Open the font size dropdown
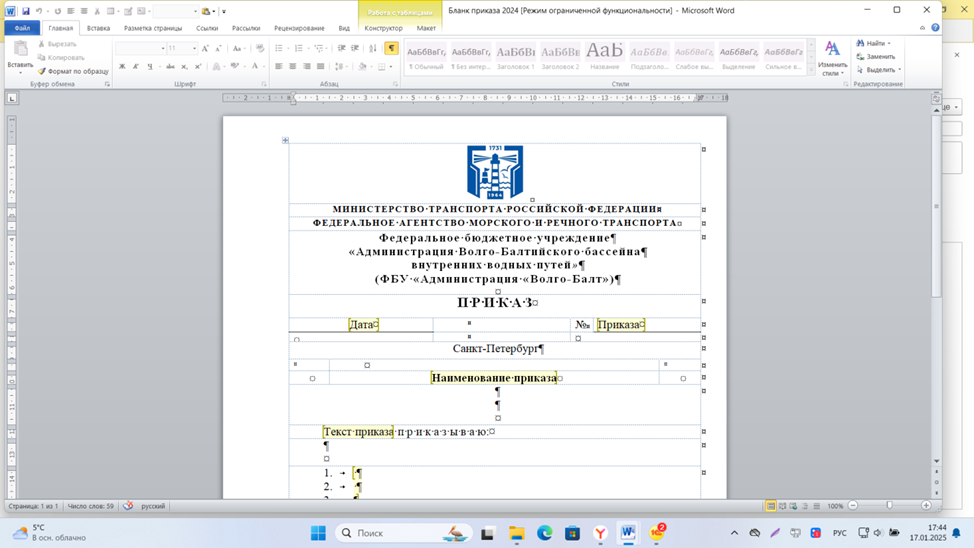This screenshot has width=974, height=548. 194,48
